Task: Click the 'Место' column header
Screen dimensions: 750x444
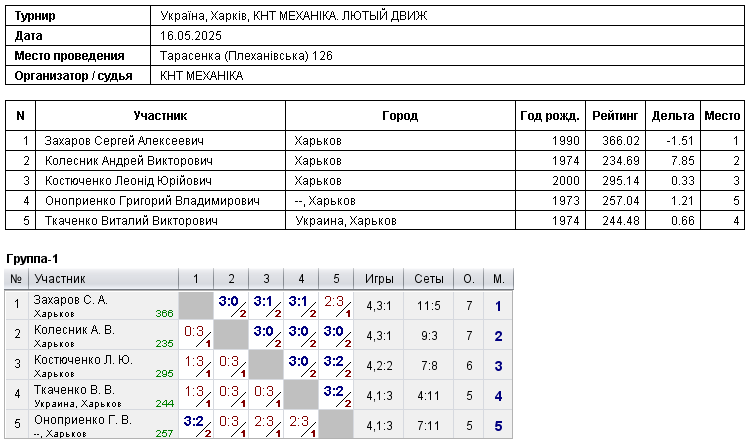Action: point(722,116)
